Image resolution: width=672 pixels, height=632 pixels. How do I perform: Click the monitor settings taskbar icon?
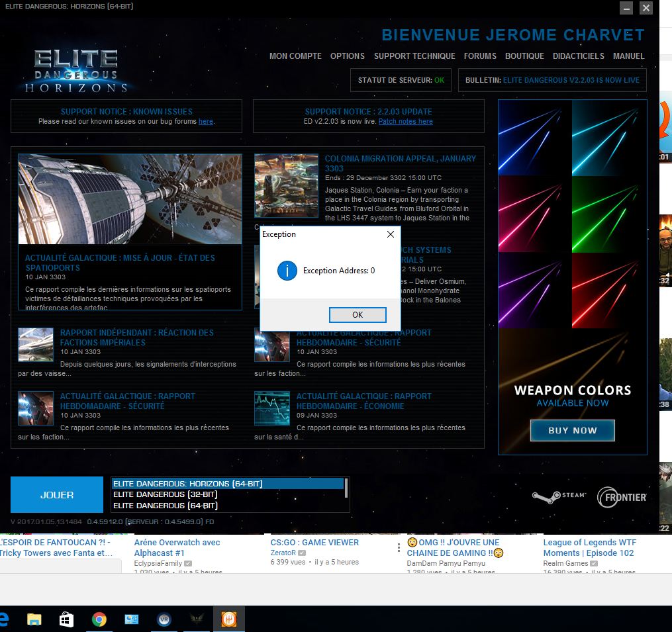132,619
